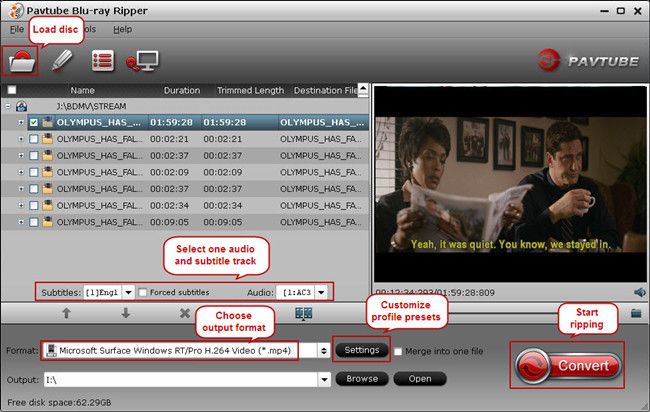Click Browse for output folder
The image size is (650, 412).
[361, 379]
